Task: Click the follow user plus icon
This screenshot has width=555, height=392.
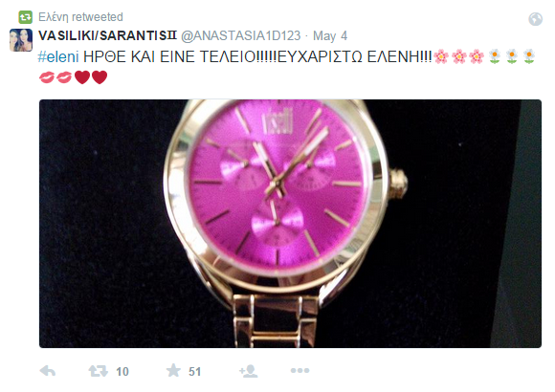Action: point(248,371)
